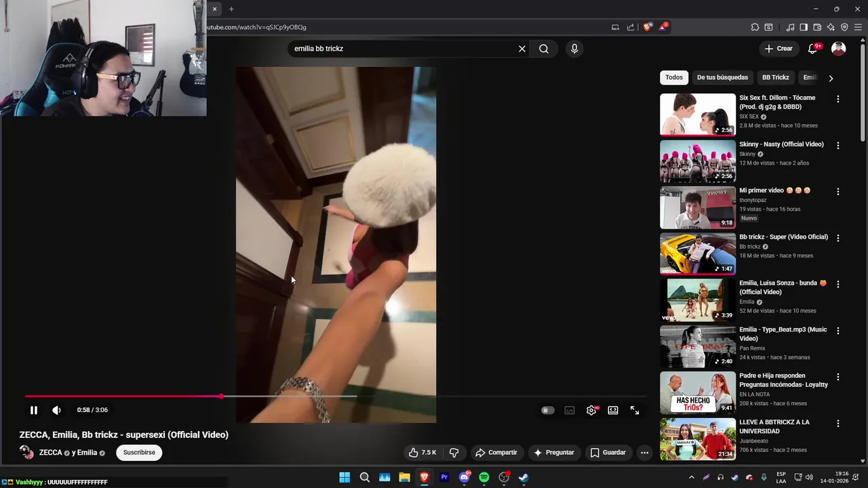Open Spotify from taskbar
The width and height of the screenshot is (868, 488).
[x=484, y=477]
